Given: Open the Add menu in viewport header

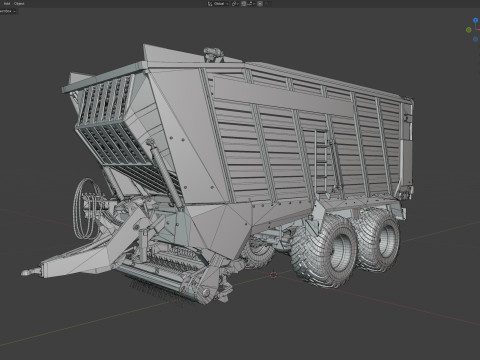Looking at the screenshot, I should pos(7,4).
